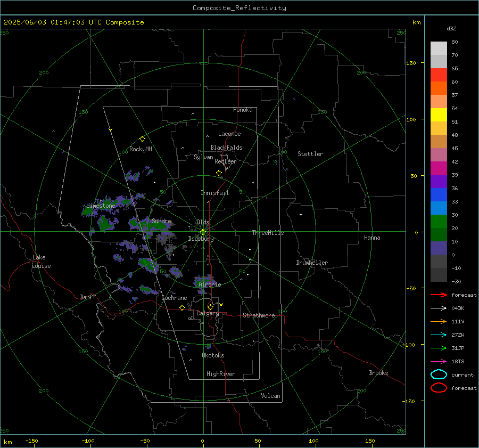This screenshot has height=448, width=479.
Task: Click the orange 111V arrow icon
Action: pyautogui.click(x=439, y=321)
